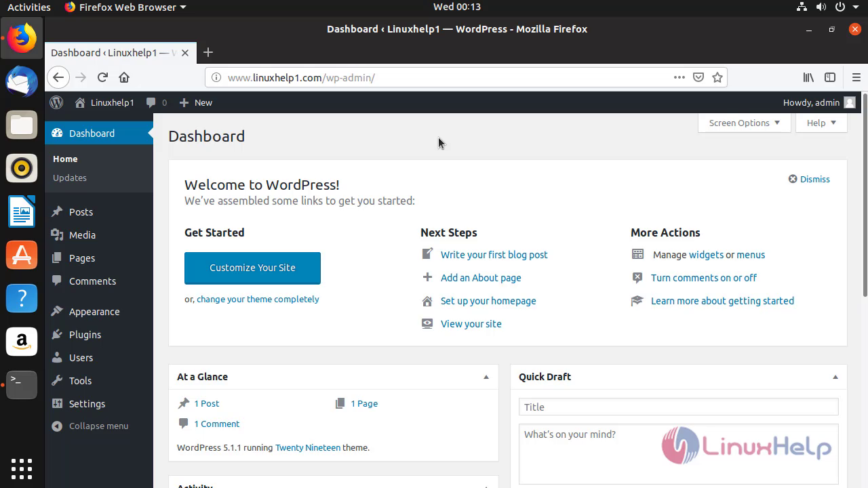The image size is (868, 488).
Task: Toggle the Firefox sidebar view
Action: coord(830,77)
